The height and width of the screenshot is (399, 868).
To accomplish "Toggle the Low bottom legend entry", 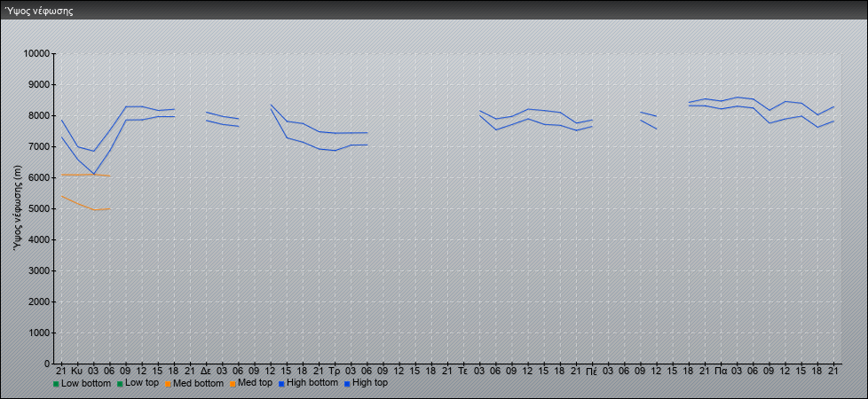I will point(82,383).
